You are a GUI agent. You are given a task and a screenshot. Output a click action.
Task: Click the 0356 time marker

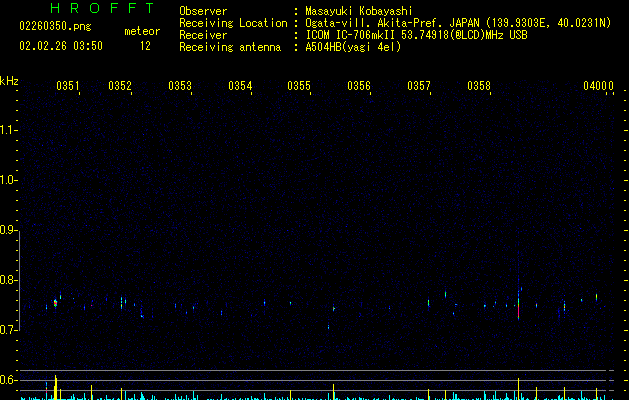(x=359, y=86)
